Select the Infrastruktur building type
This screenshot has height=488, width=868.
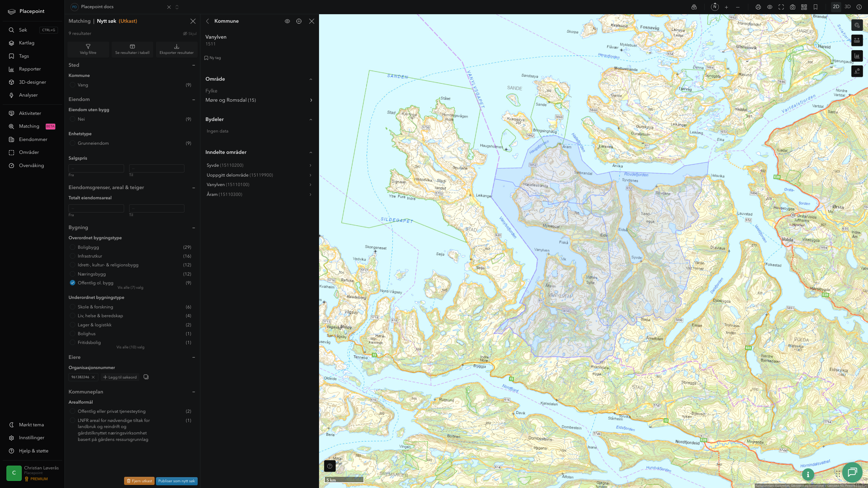point(72,256)
